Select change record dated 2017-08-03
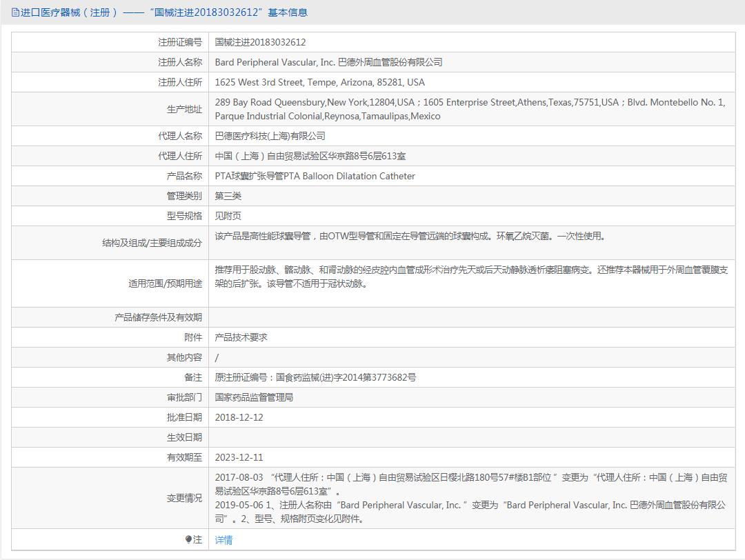Screen dimensions: 745x560 point(471,484)
